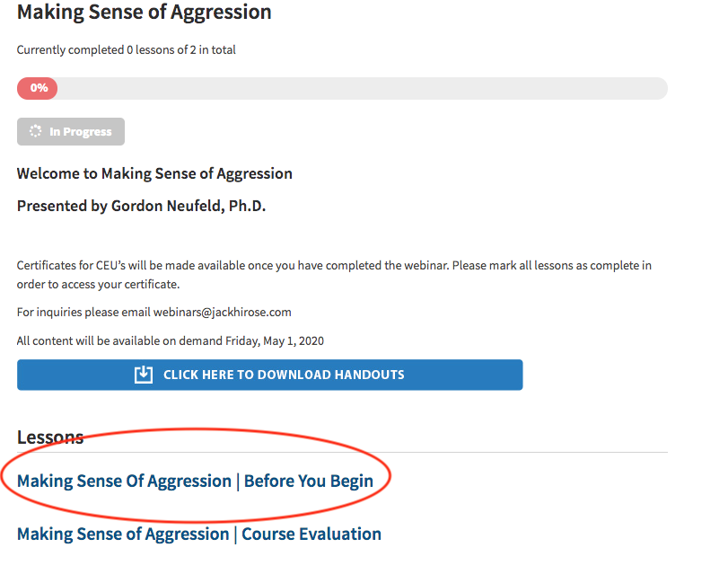Download handouts via the blue button
The width and height of the screenshot is (728, 583).
pyautogui.click(x=269, y=375)
